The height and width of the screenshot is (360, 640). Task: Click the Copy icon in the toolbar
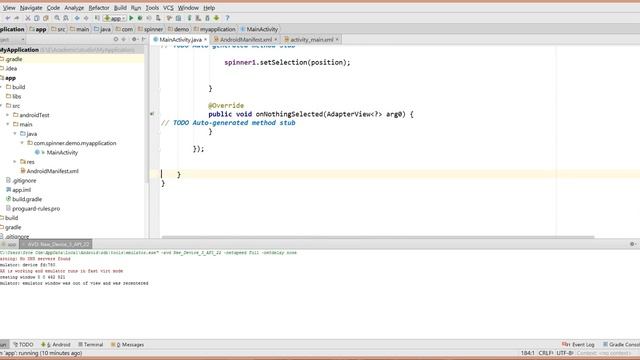pyautogui.click(x=37, y=18)
